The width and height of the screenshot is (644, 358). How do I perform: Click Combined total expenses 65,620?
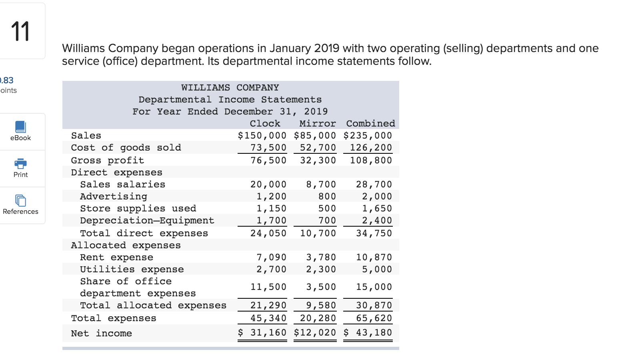point(374,318)
